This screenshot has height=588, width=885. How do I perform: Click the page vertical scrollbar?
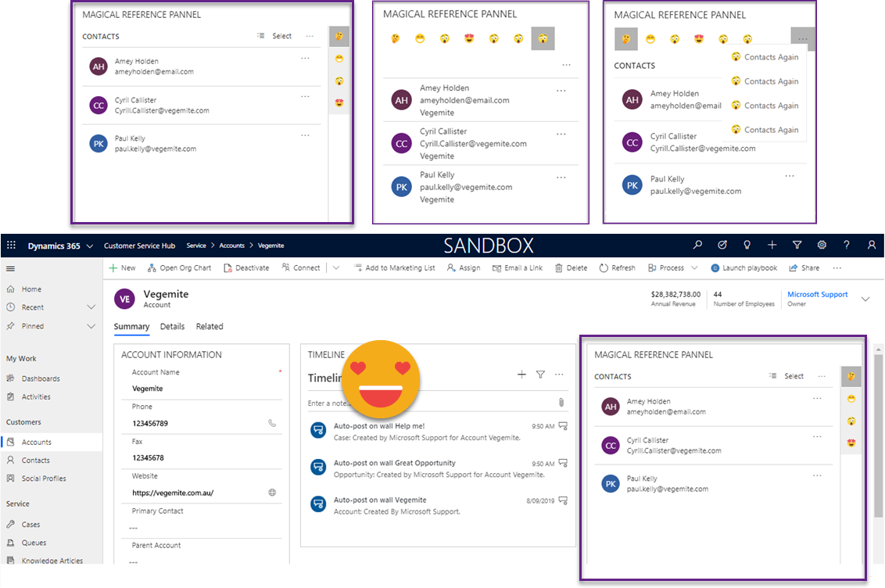879,435
